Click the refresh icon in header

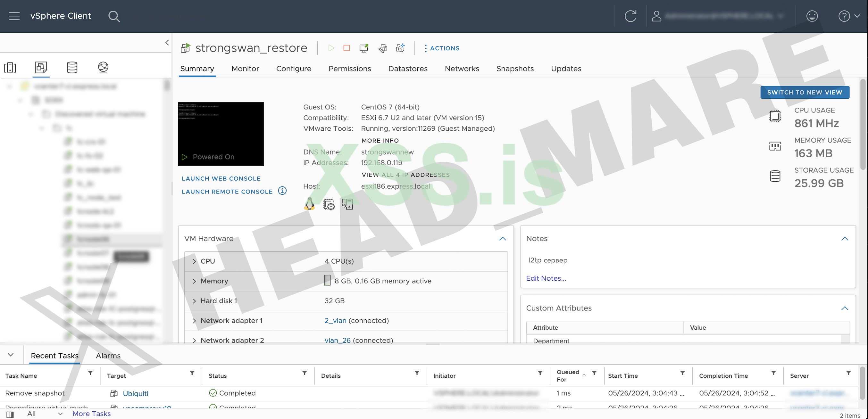point(630,16)
